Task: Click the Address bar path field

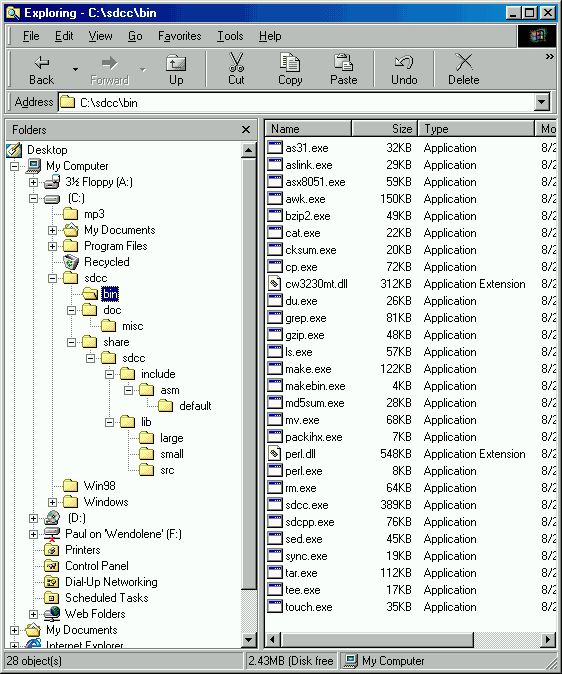Action: [297, 102]
